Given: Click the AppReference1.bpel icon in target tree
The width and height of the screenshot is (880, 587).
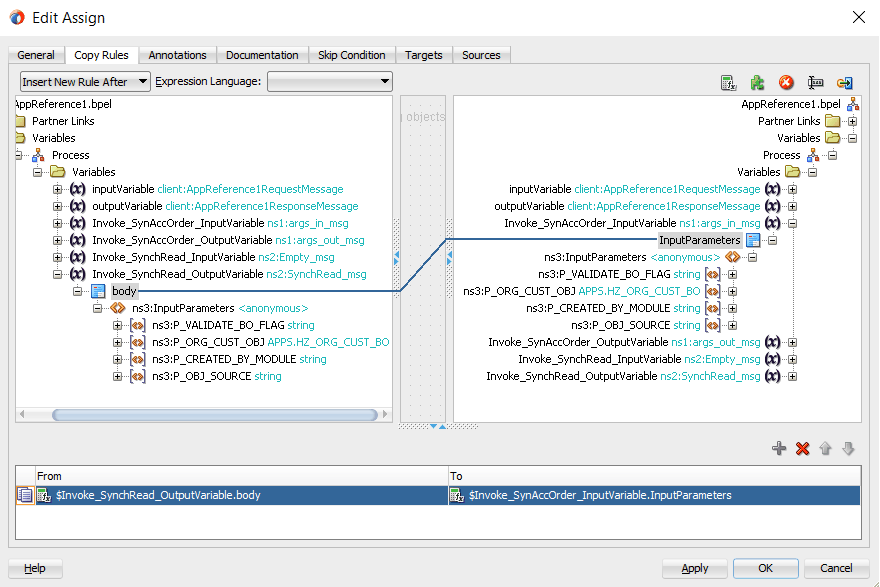Looking at the screenshot, I should click(853, 104).
